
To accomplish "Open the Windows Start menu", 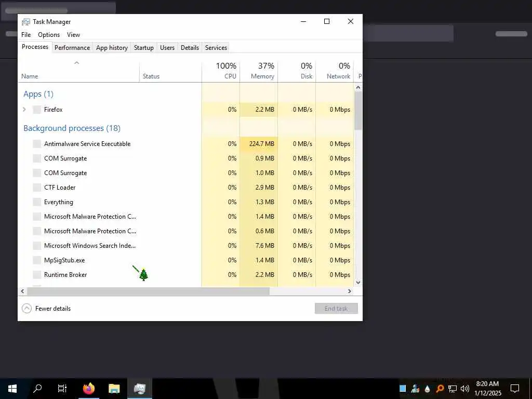I will (x=12, y=389).
